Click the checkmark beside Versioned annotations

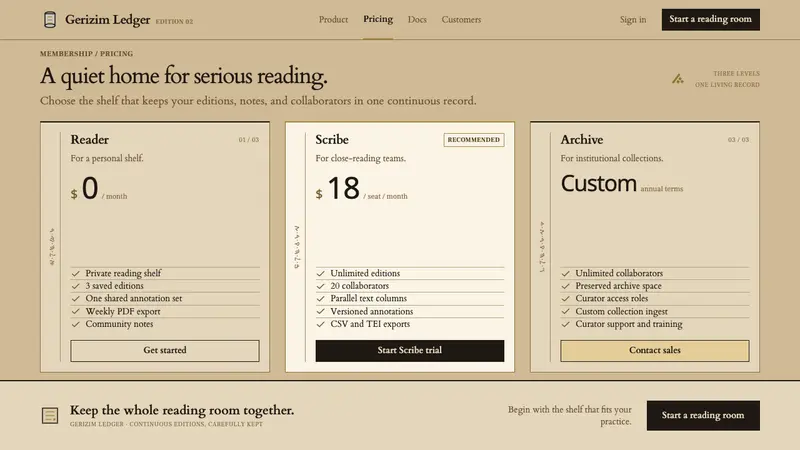[320, 311]
